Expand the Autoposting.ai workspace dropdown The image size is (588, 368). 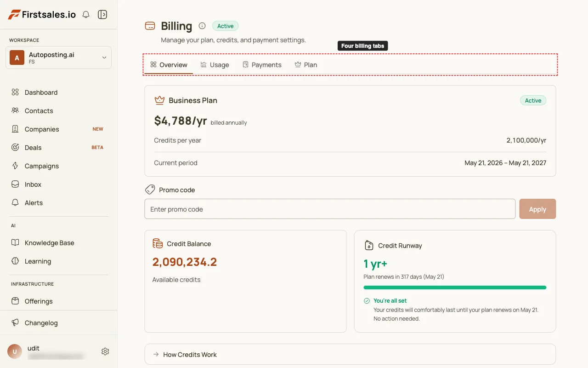pyautogui.click(x=58, y=57)
